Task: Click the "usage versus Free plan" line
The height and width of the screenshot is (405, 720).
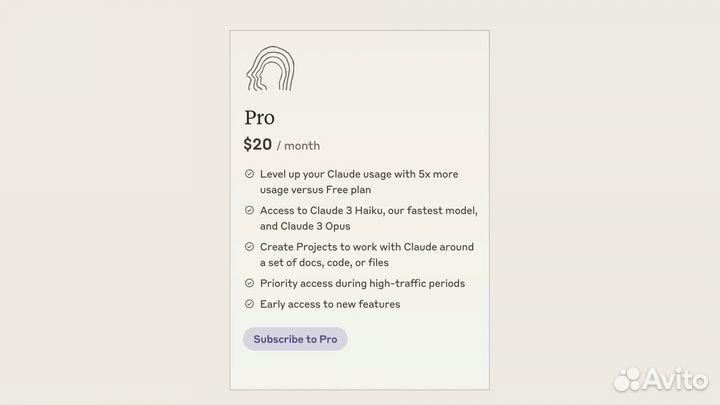Action: [322, 189]
